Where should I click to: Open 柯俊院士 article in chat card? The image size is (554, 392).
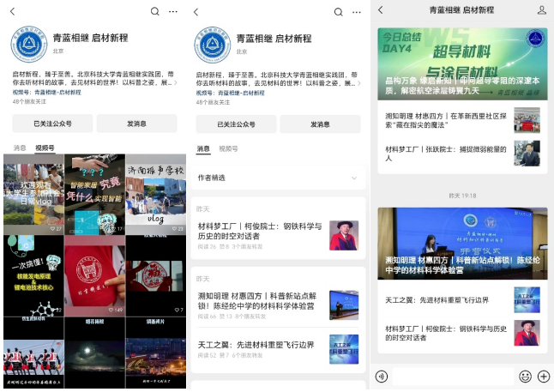coord(462,333)
